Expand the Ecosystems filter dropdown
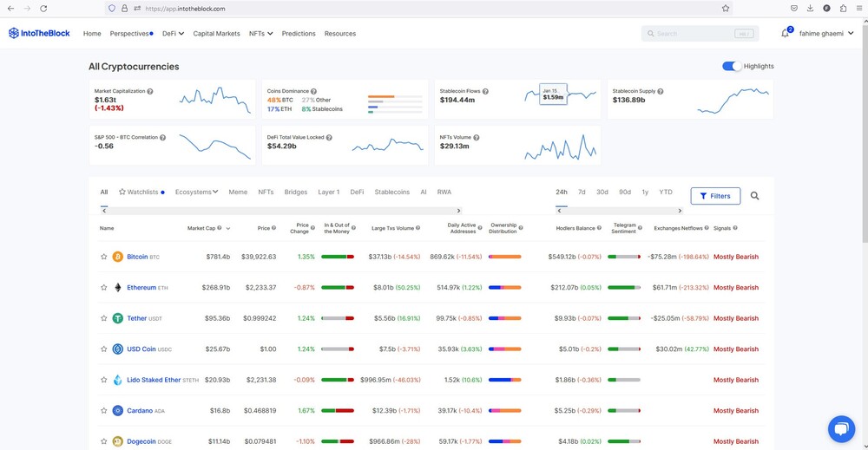The width and height of the screenshot is (868, 450). (x=196, y=192)
